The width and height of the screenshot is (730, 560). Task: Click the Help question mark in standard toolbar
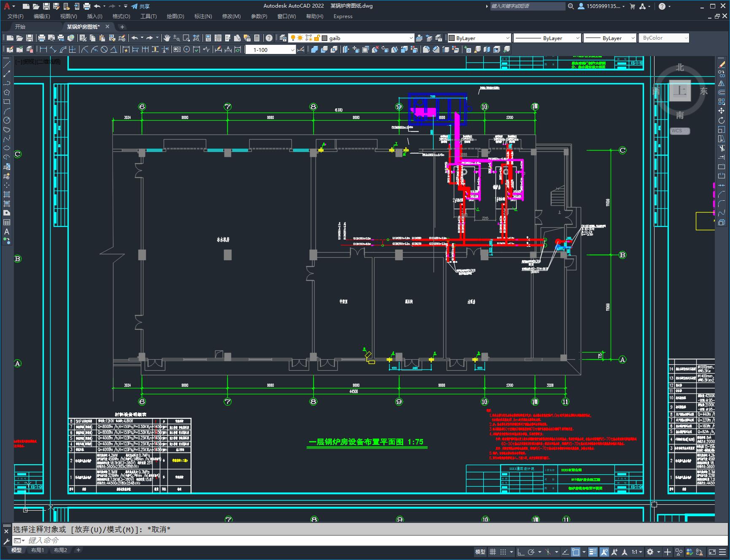269,38
